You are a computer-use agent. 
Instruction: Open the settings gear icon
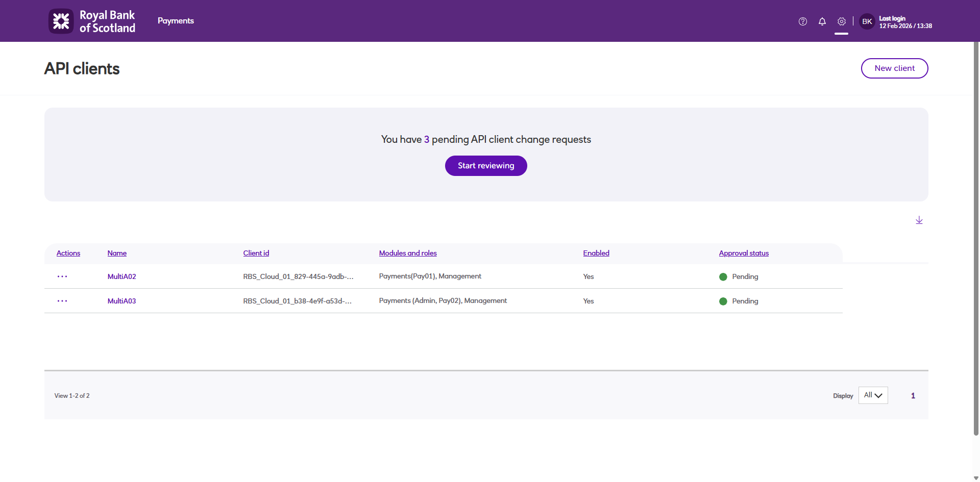[x=842, y=21]
